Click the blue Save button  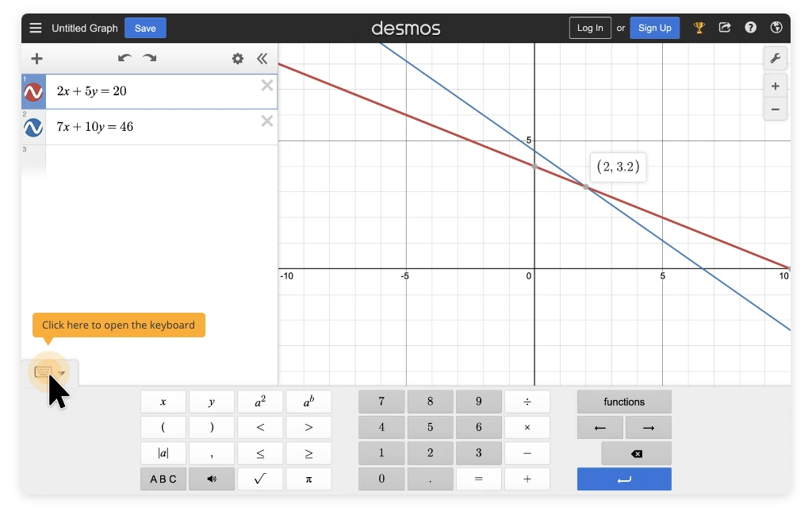coord(145,28)
